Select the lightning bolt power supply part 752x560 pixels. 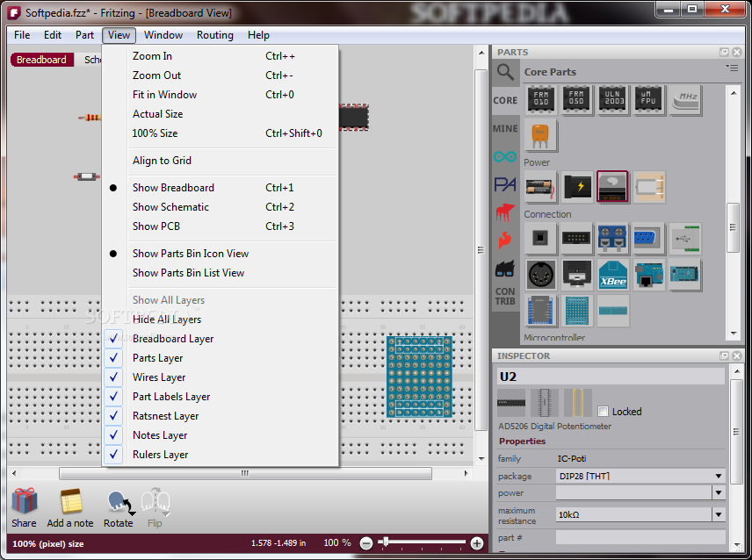pos(576,187)
